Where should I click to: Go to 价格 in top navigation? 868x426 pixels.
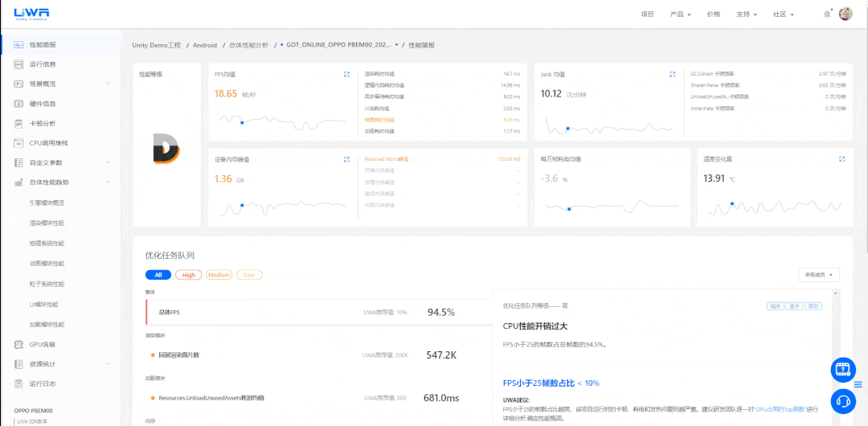pos(713,14)
